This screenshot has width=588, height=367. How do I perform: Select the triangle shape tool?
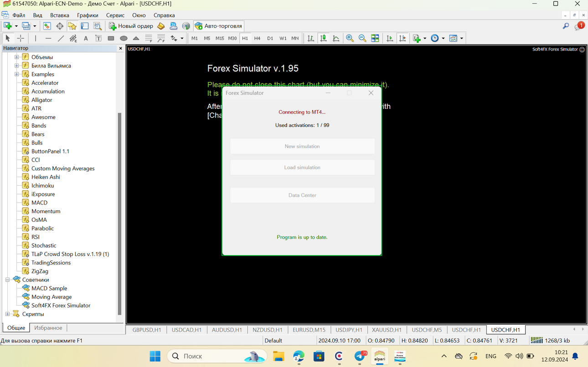pyautogui.click(x=136, y=38)
